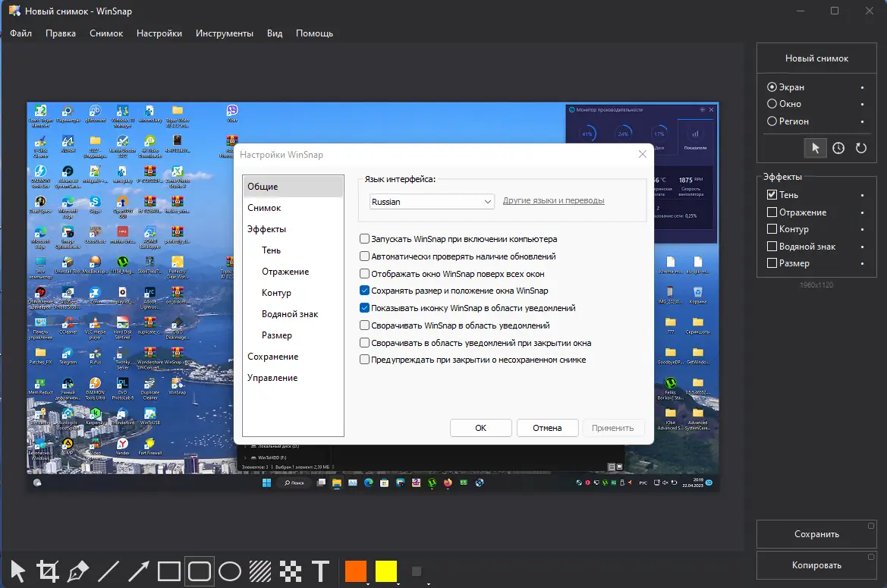Select the Arrow tool
Screen dimensions: 887x588
139,571
